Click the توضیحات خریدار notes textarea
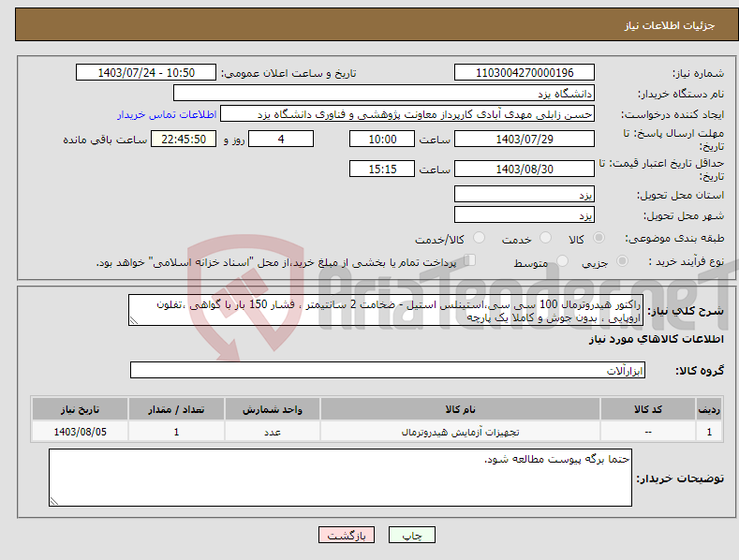The image size is (739, 560). coord(340,478)
